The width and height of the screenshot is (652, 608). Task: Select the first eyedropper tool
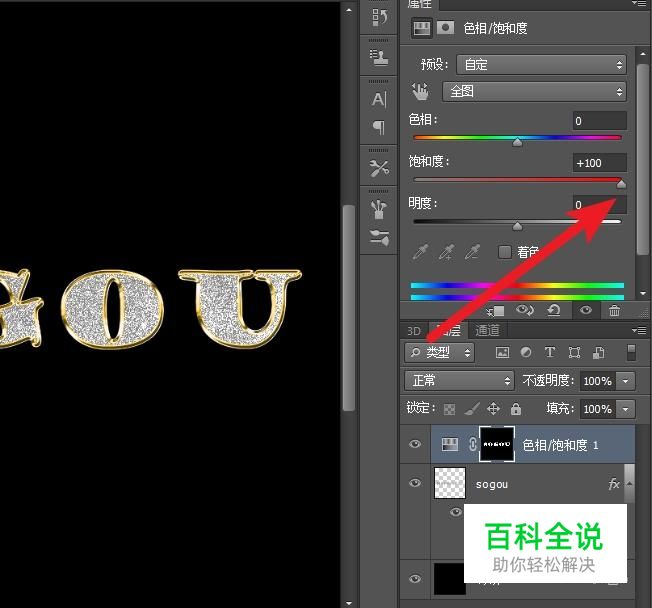click(420, 252)
